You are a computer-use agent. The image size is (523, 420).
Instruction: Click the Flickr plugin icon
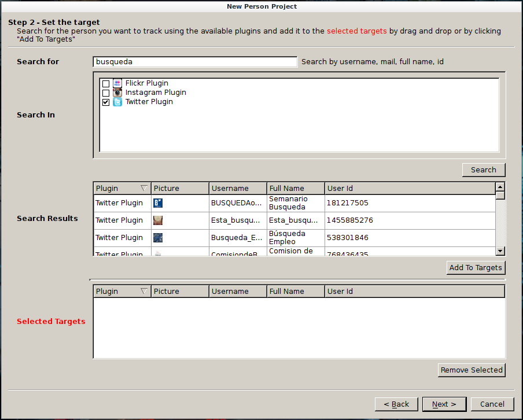coord(117,83)
